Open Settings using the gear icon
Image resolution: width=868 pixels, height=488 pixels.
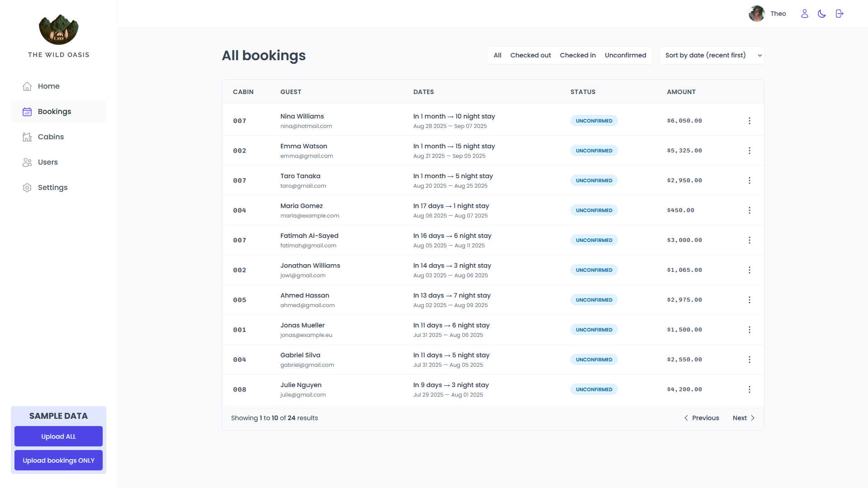[27, 187]
